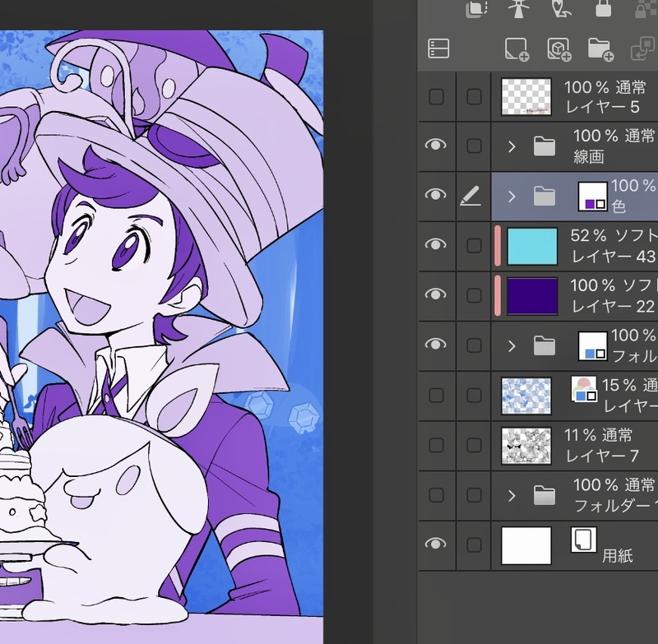Screen dimensions: 658x644
Task: Tick the selection checkbox of 用紙 layer
Action: pyautogui.click(x=475, y=545)
